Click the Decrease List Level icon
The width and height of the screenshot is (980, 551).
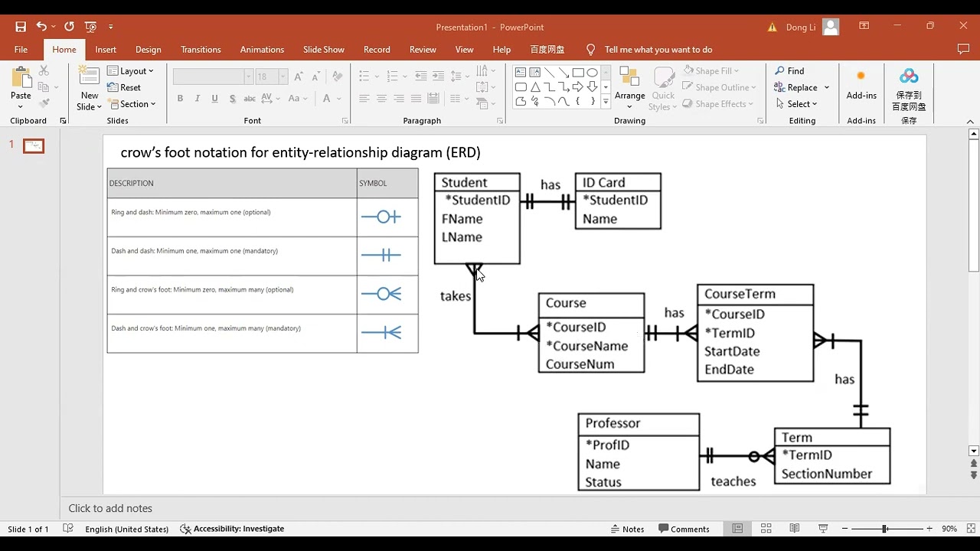(421, 77)
